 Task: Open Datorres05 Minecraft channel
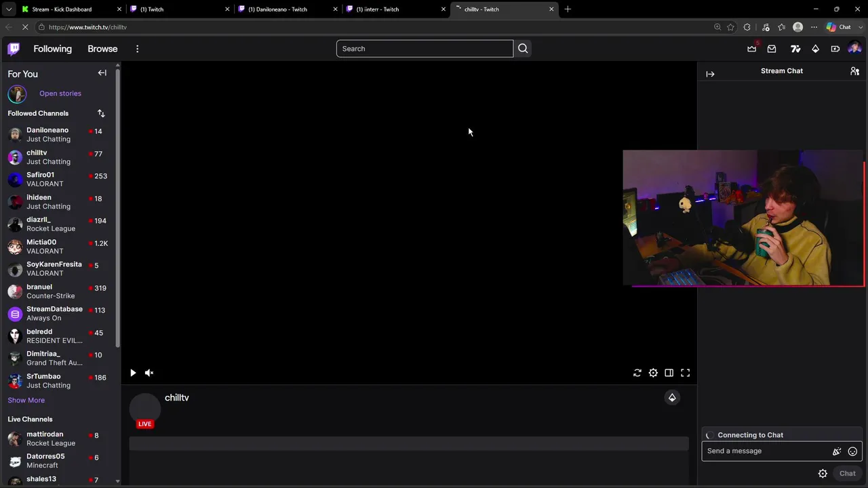click(59, 461)
